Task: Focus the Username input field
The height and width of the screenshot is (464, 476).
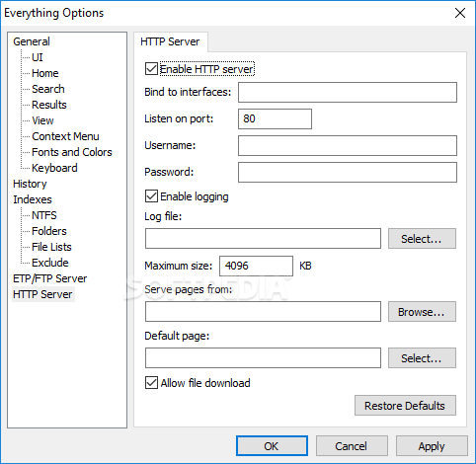Action: click(348, 145)
